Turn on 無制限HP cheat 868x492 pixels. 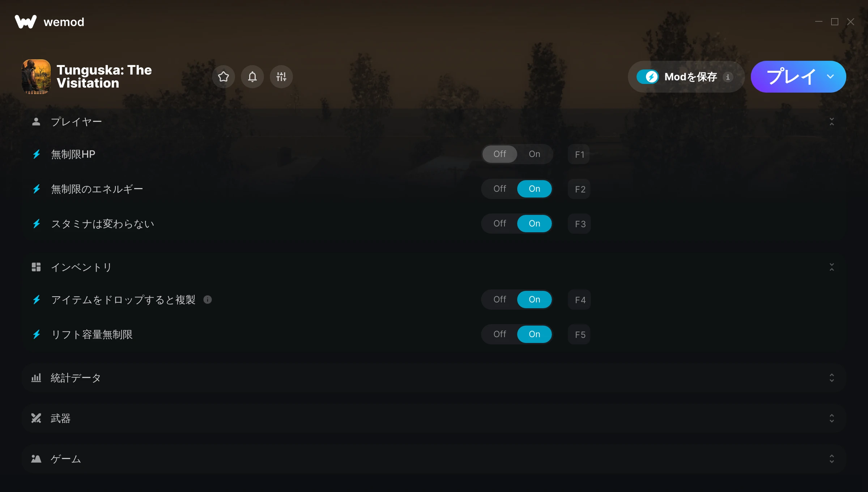535,154
